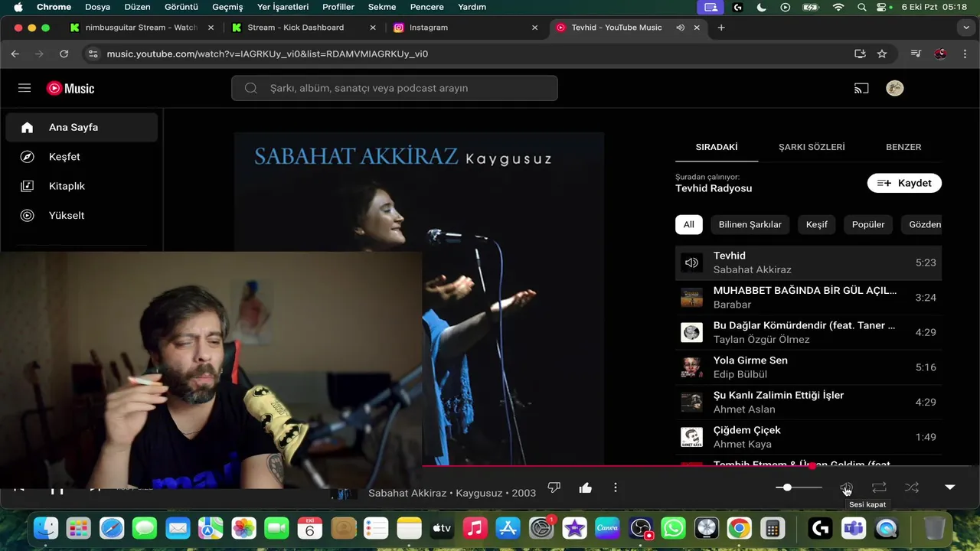Open Ana Sayfa in the sidebar
The height and width of the screenshot is (551, 980).
point(81,127)
